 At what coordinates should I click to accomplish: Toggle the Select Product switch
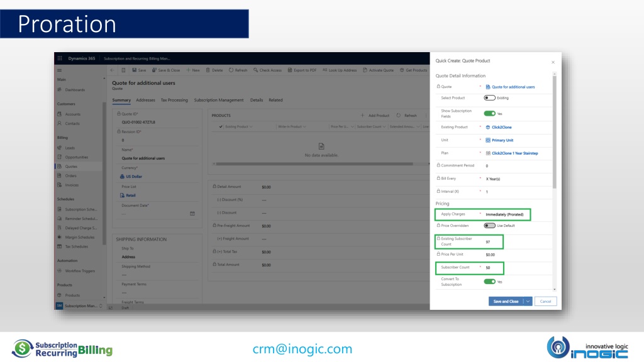pos(489,97)
